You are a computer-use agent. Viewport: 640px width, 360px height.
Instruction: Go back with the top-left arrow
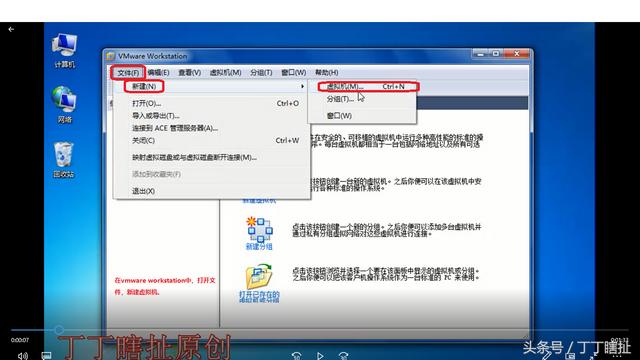click(11, 29)
